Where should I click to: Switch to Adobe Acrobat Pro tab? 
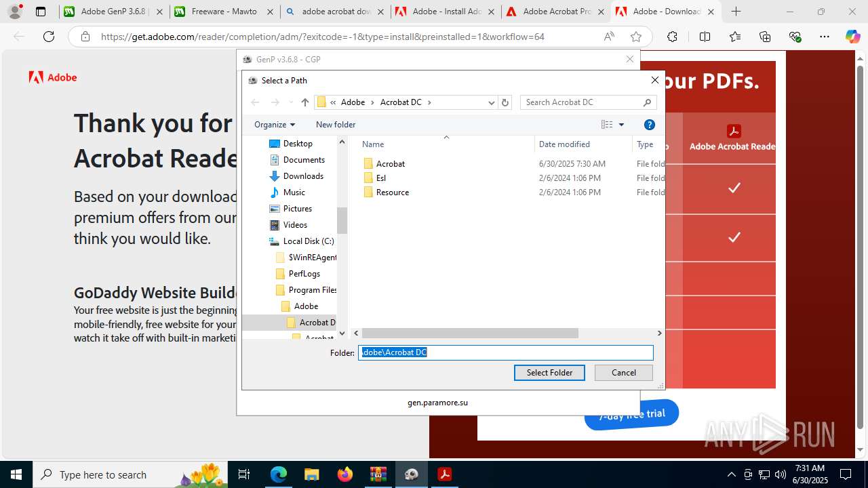click(556, 12)
